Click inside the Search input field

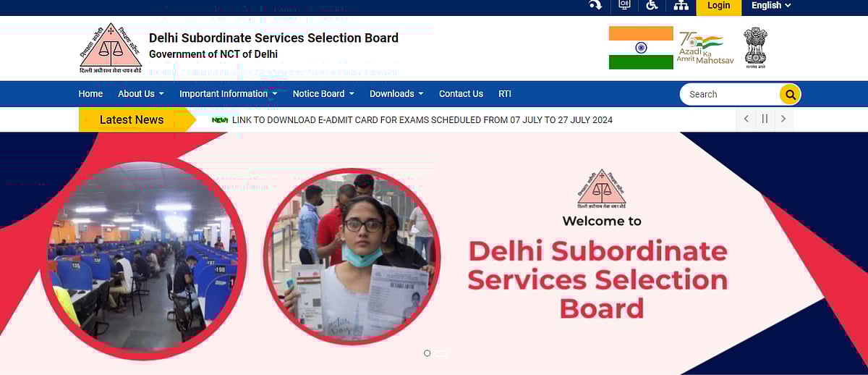[730, 94]
